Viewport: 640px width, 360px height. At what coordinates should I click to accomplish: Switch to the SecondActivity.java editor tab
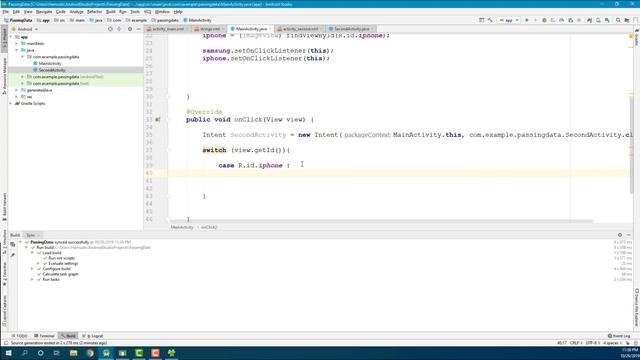[351, 29]
